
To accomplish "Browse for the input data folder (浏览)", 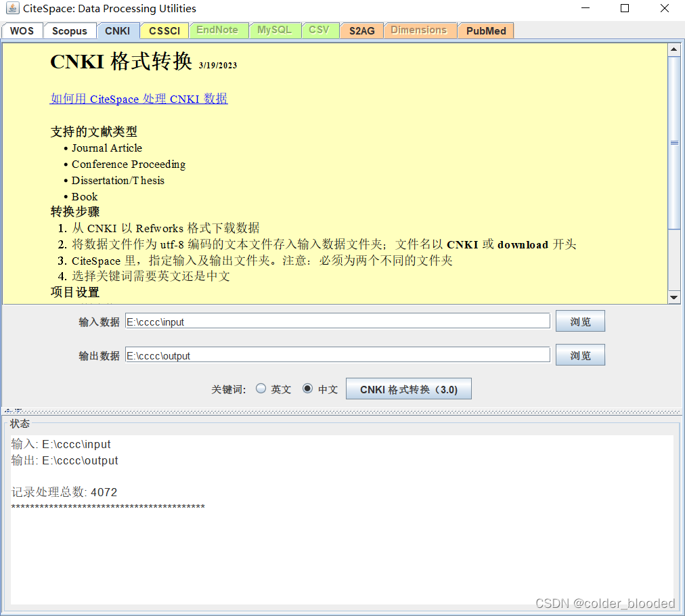I will [x=580, y=321].
